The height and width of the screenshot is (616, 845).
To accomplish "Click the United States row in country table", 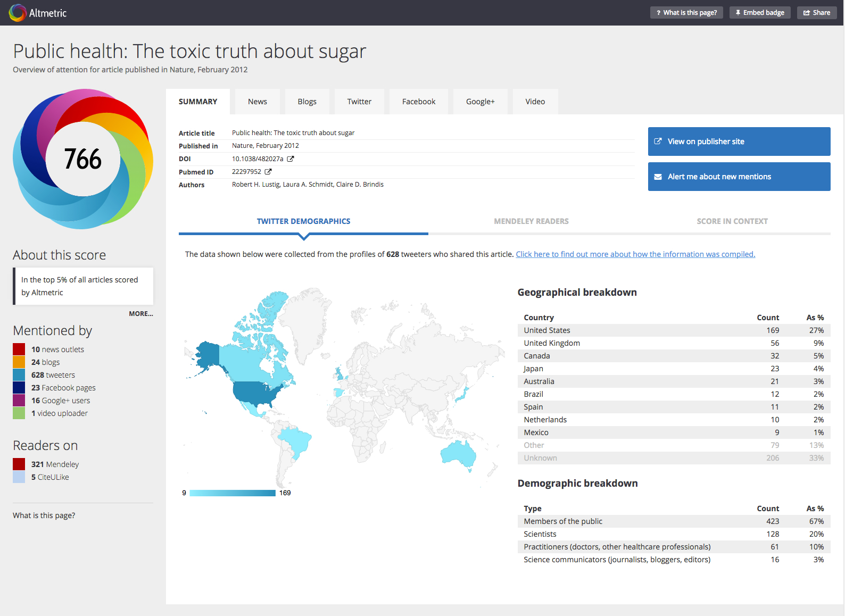I will click(x=674, y=330).
